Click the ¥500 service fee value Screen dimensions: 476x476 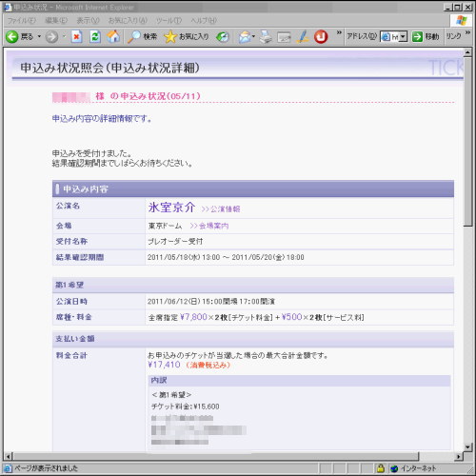click(x=291, y=317)
